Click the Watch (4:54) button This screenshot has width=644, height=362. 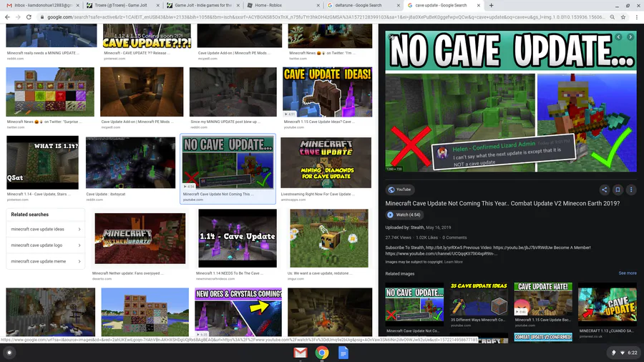(404, 215)
